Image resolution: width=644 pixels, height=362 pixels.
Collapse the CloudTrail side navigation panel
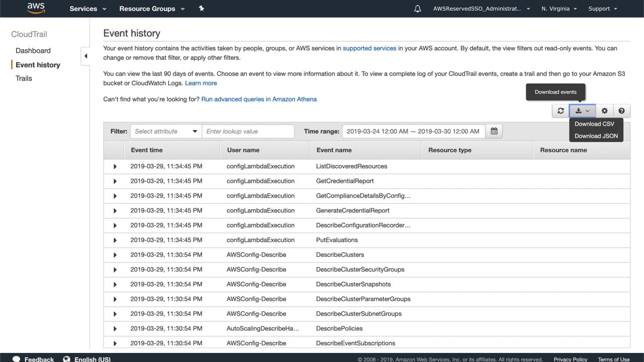click(x=86, y=56)
